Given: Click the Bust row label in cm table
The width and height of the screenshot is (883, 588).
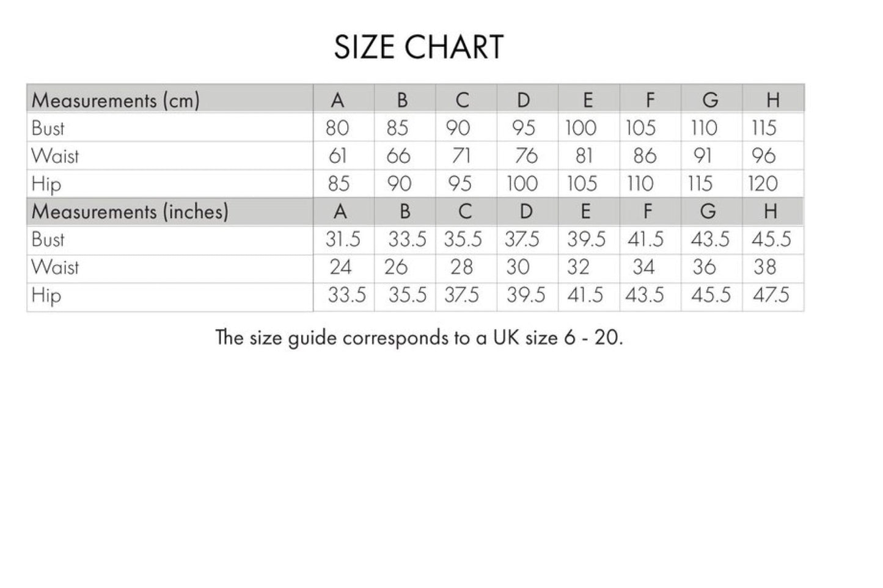Looking at the screenshot, I should pos(48,128).
